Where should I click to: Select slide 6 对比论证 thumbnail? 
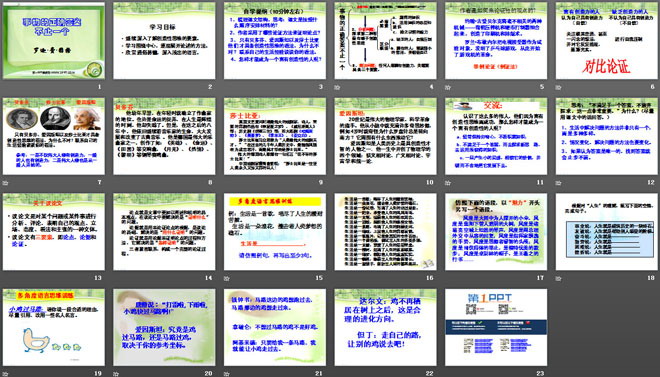(607, 41)
